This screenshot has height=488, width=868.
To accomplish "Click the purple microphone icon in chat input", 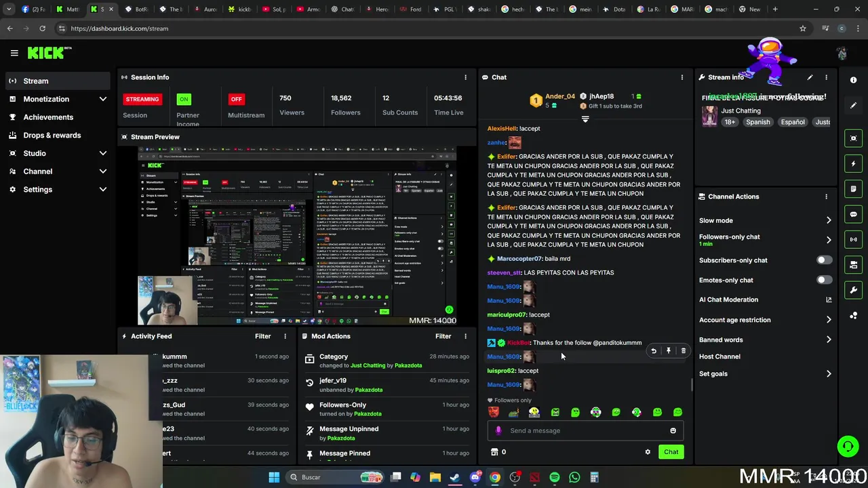I will tap(498, 430).
